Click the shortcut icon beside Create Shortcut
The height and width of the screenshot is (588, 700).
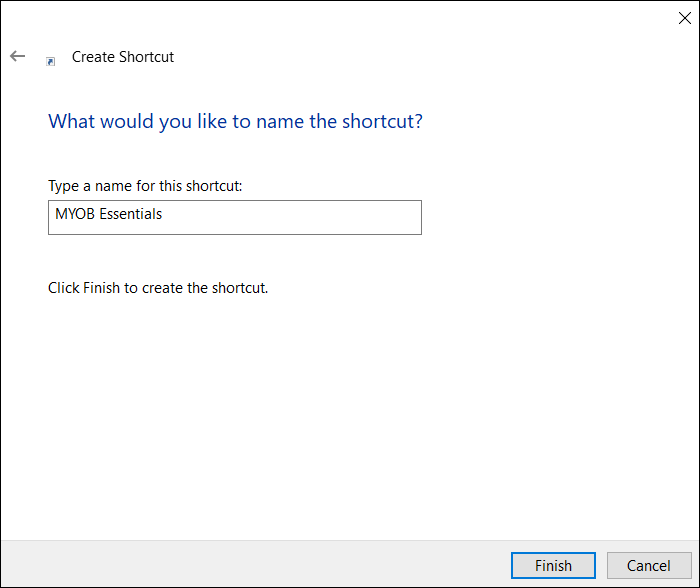(50, 61)
